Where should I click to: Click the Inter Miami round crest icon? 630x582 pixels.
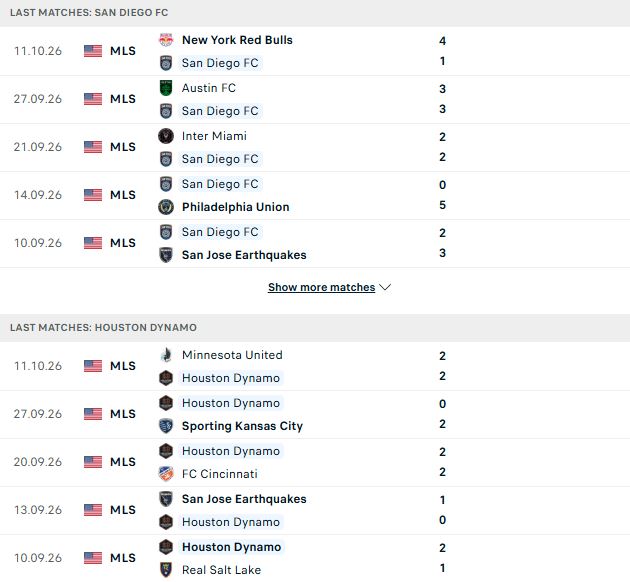[166, 136]
